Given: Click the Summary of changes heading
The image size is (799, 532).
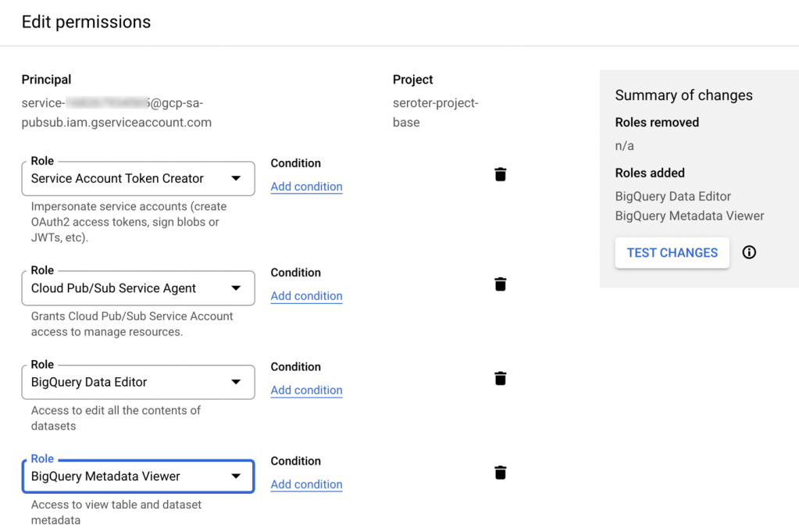Looking at the screenshot, I should [683, 95].
